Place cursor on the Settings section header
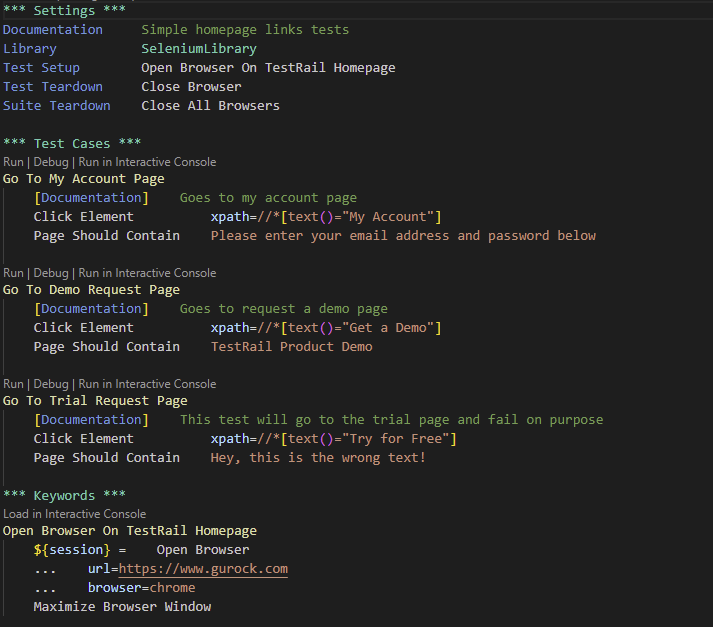The width and height of the screenshot is (713, 627). 64,11
